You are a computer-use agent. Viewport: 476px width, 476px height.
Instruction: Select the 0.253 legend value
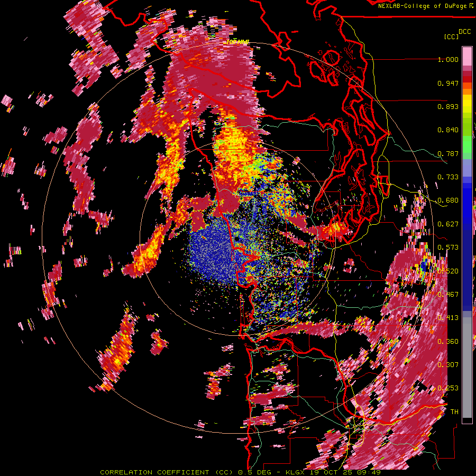[x=448, y=388]
